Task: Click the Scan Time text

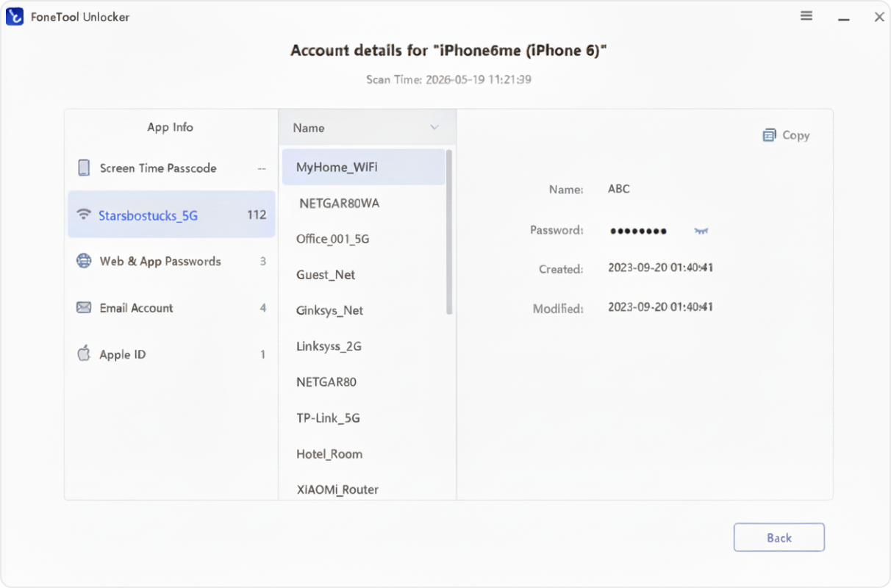Action: click(x=448, y=79)
